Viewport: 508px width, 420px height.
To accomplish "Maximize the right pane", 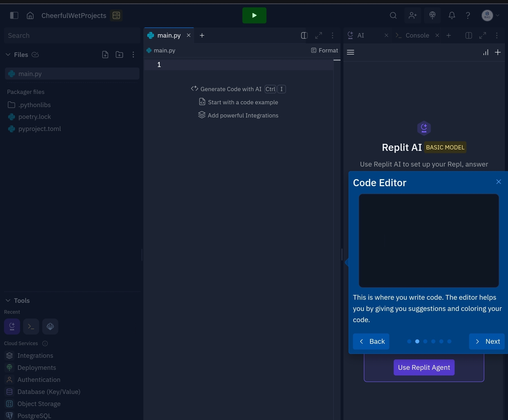I will tap(482, 35).
